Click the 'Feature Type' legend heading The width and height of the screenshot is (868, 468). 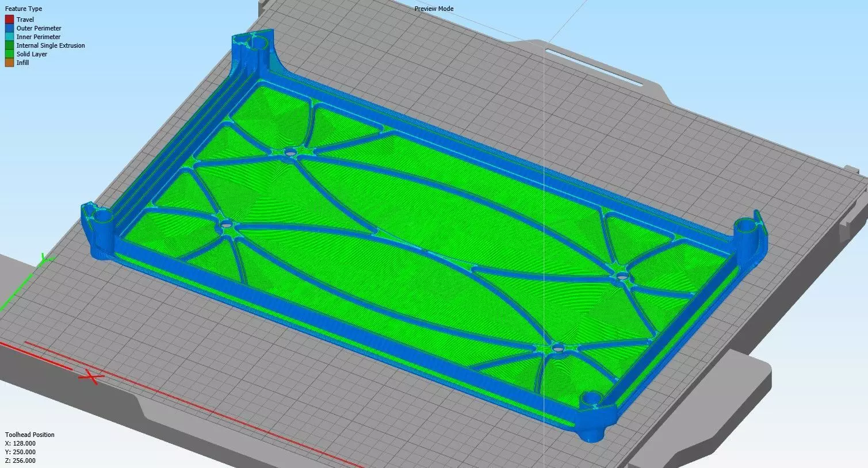click(x=24, y=9)
